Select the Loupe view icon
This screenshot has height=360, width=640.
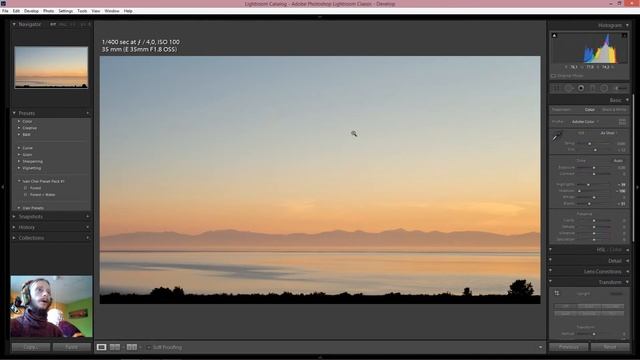(101, 347)
